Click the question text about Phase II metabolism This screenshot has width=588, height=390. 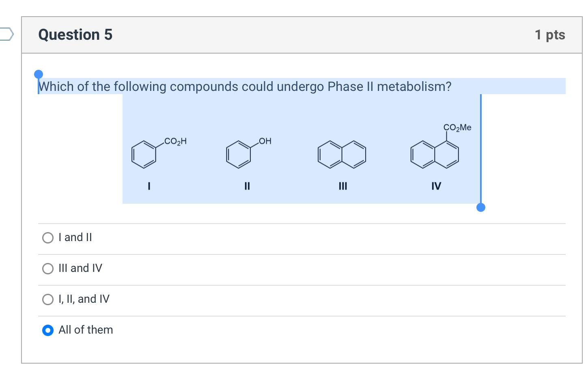(x=244, y=86)
